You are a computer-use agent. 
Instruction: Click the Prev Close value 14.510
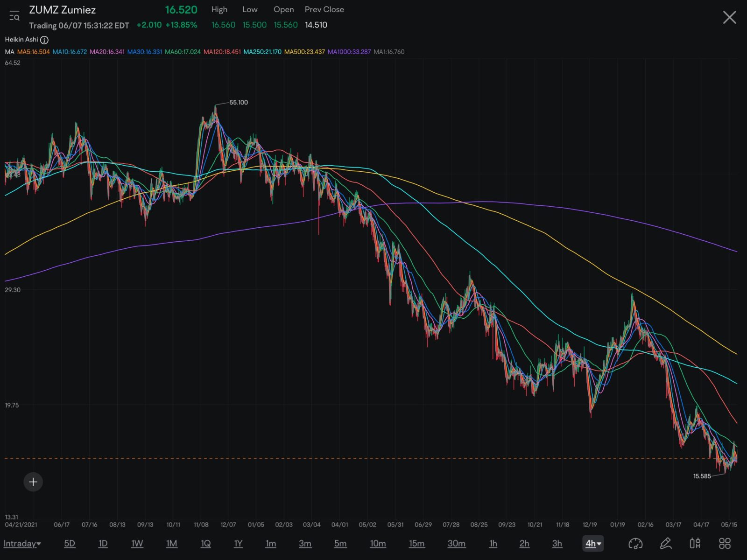tap(316, 25)
